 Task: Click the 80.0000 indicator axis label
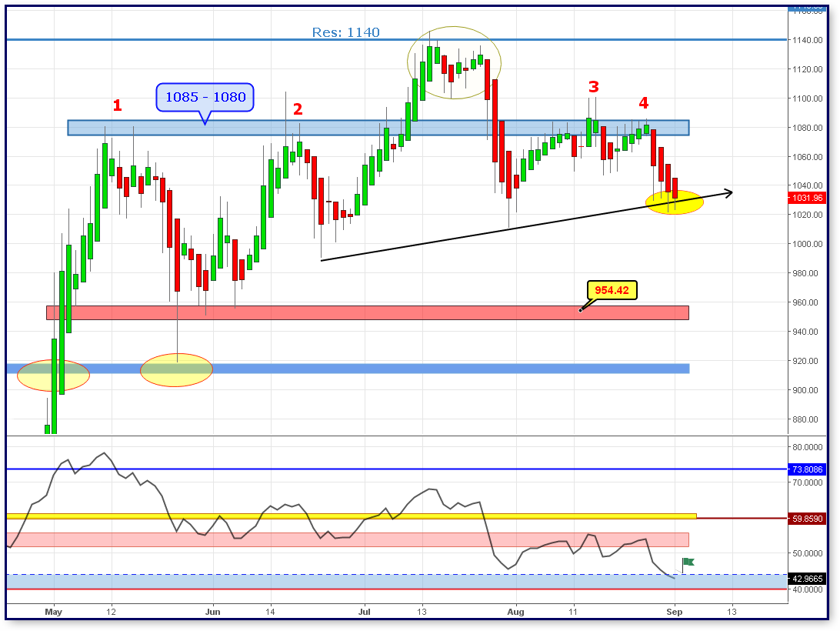808,447
